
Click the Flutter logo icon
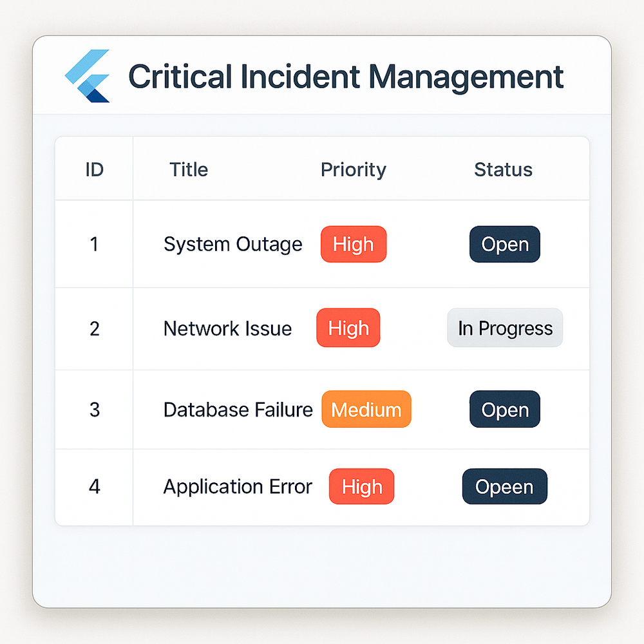coord(88,76)
